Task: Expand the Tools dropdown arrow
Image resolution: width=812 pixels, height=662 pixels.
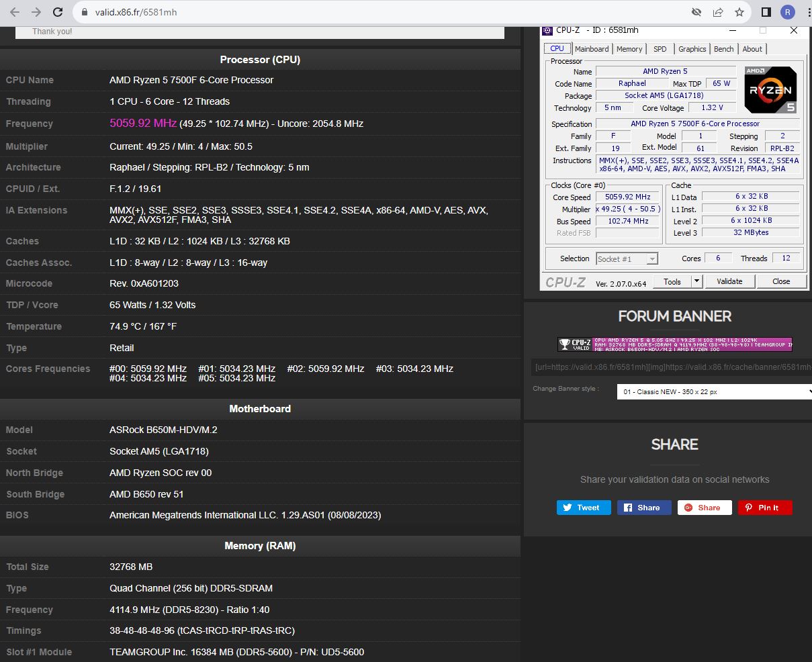Action: 696,281
